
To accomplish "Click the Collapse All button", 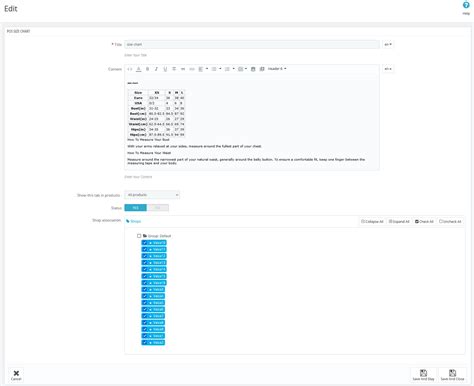I will point(372,221).
